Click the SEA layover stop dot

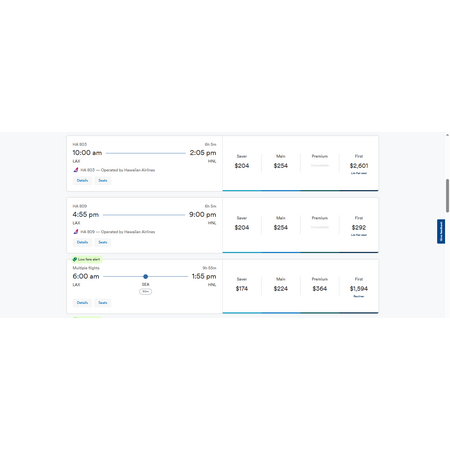[x=145, y=276]
